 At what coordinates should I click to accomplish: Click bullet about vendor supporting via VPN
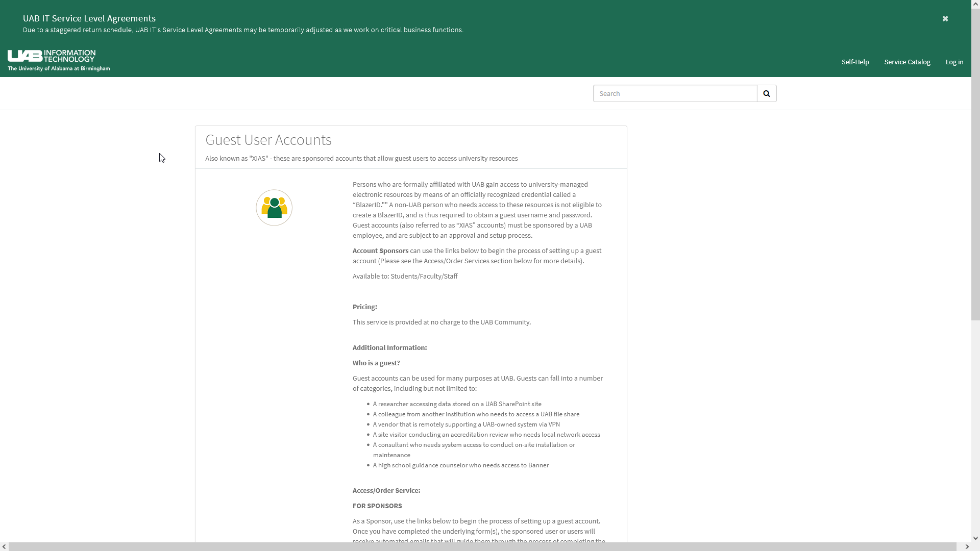coord(466,424)
